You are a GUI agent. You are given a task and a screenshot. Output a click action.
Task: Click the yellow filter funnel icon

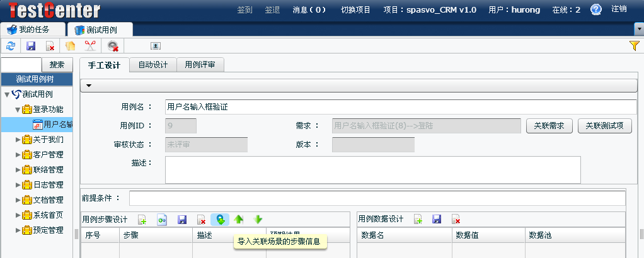point(635,46)
